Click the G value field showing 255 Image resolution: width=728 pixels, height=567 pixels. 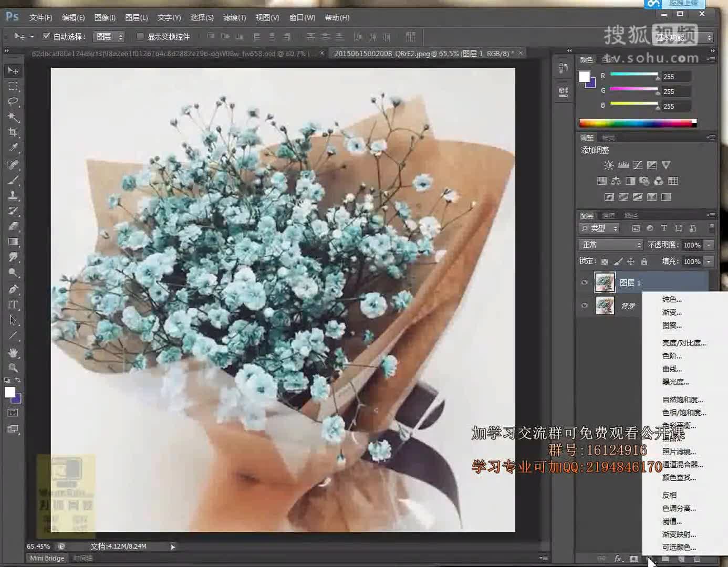tap(676, 91)
